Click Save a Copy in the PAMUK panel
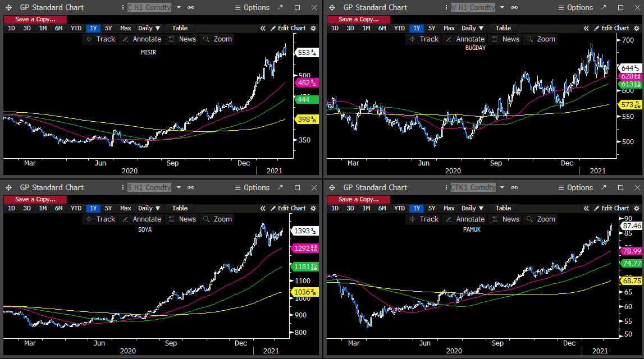This screenshot has width=644, height=359. [359, 199]
